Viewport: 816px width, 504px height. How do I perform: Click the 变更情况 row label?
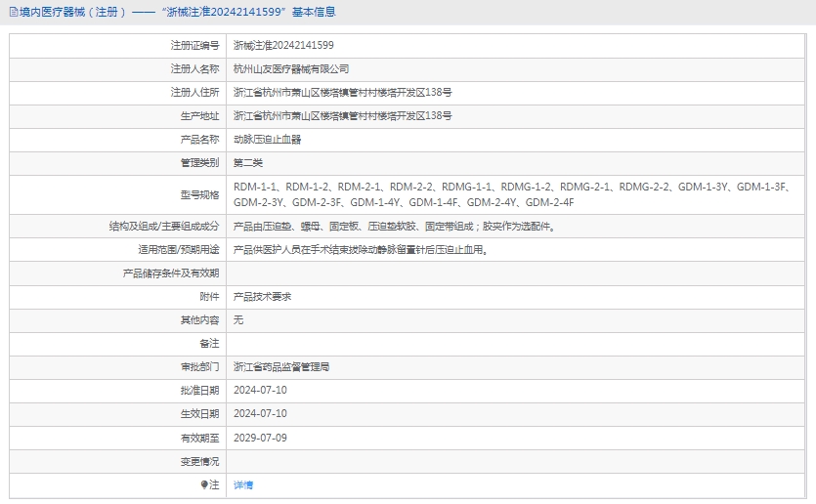tap(199, 461)
